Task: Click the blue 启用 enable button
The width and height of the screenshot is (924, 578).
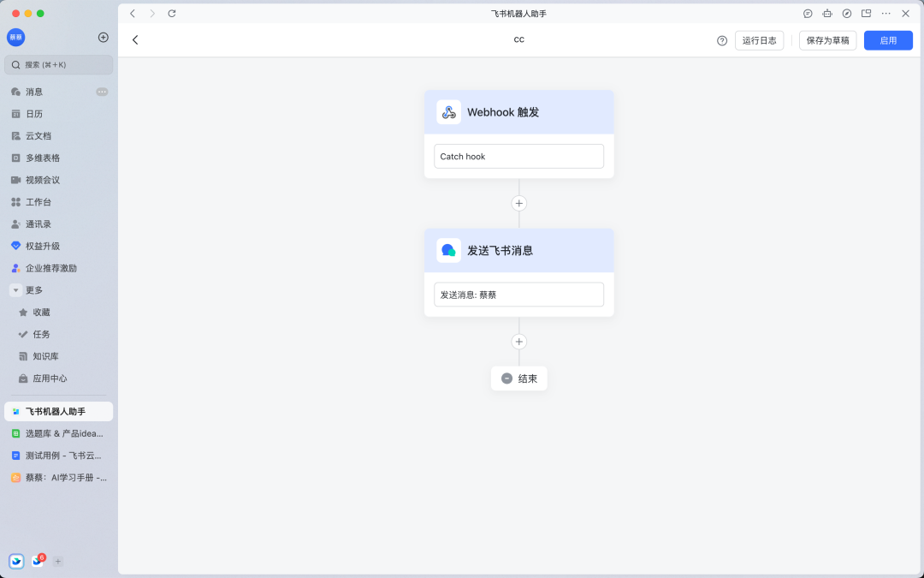Action: [888, 41]
